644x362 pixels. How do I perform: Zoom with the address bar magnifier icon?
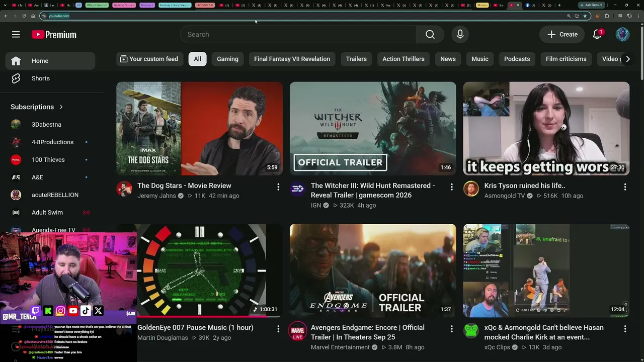569,16
